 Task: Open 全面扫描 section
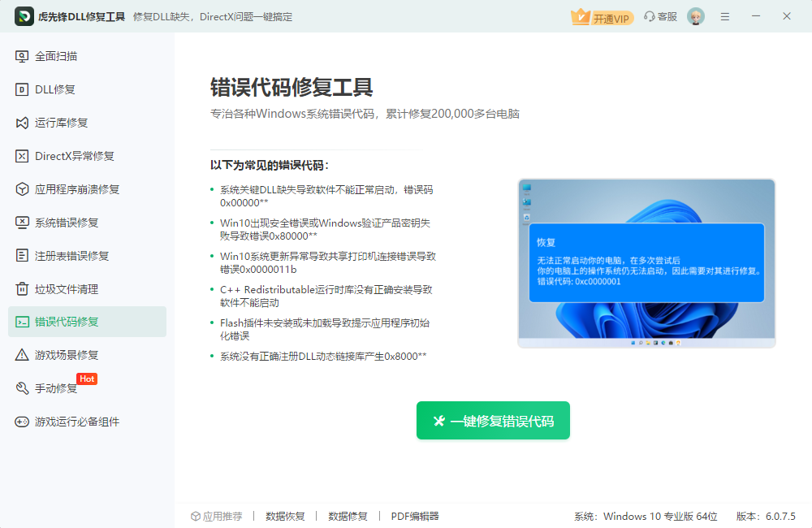(x=87, y=57)
